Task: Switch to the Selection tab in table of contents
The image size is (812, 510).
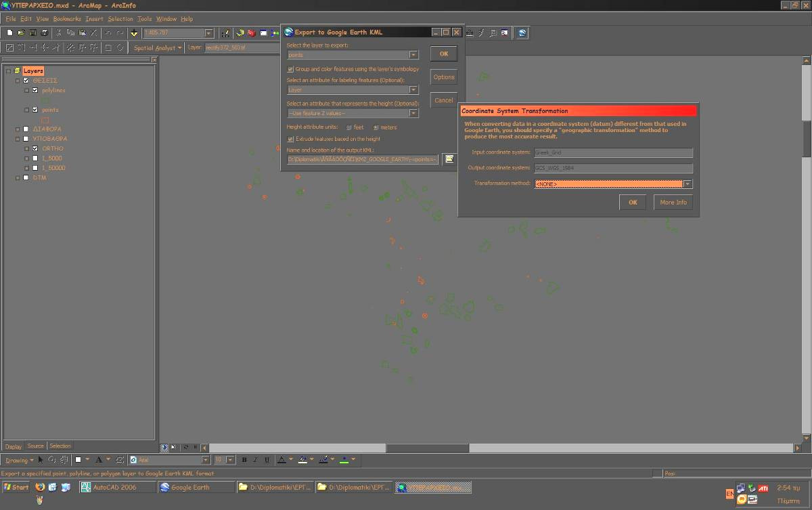Action: click(x=60, y=446)
